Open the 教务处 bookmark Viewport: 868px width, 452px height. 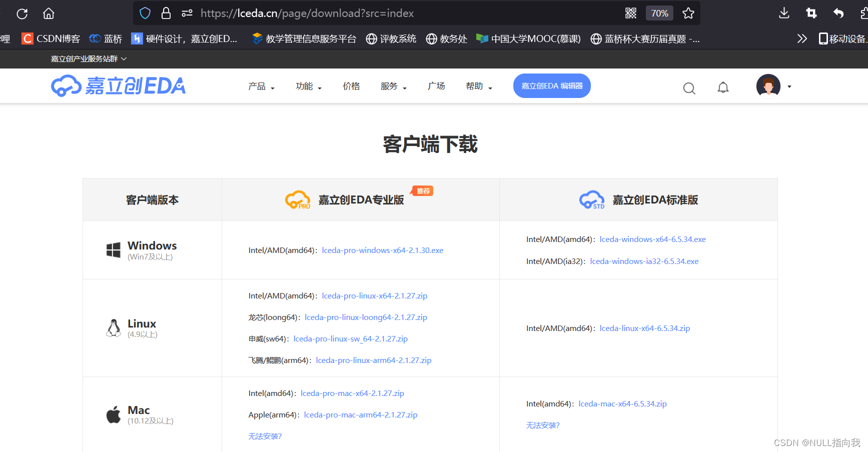tap(447, 38)
